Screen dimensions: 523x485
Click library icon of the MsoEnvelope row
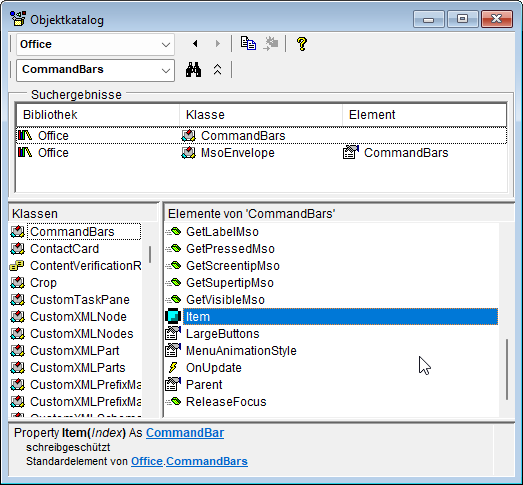(x=25, y=152)
